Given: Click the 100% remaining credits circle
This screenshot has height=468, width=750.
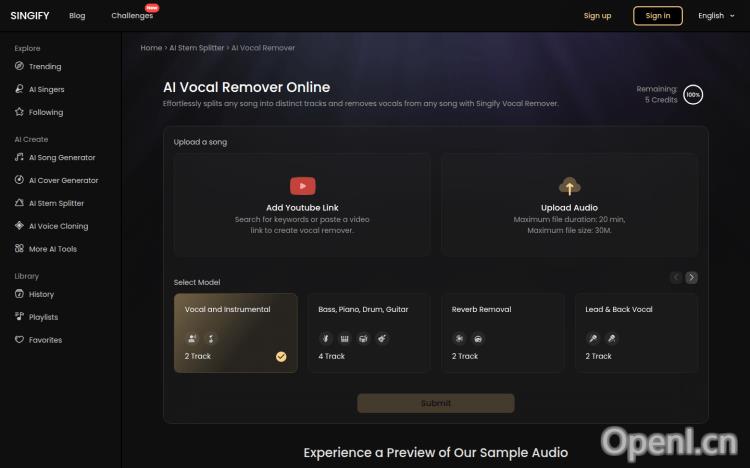Looking at the screenshot, I should pyautogui.click(x=693, y=94).
